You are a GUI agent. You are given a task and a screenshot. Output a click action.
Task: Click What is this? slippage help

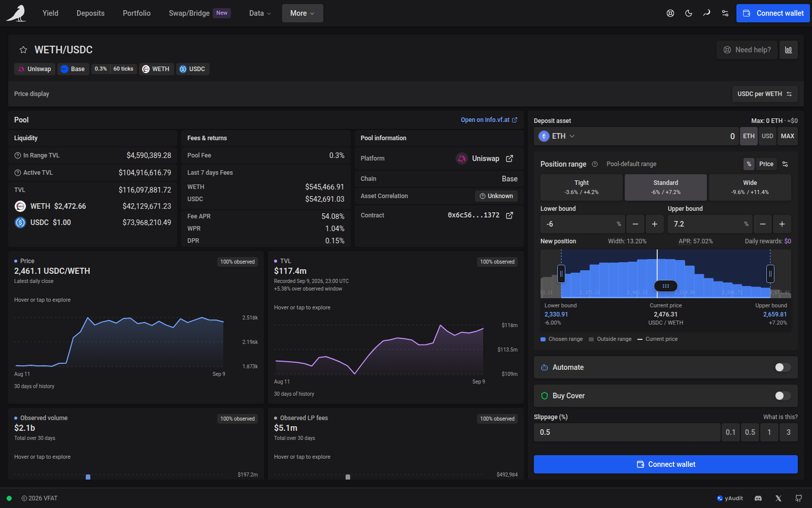pyautogui.click(x=781, y=417)
